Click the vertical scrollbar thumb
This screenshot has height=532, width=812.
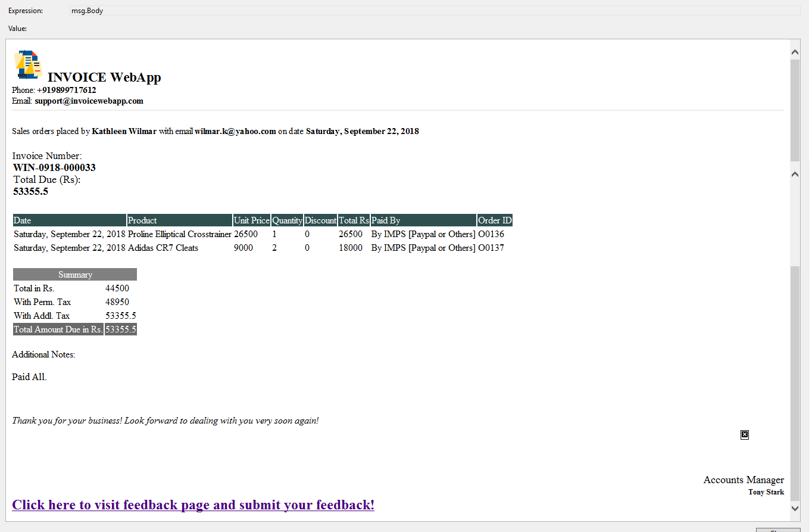pyautogui.click(x=795, y=110)
